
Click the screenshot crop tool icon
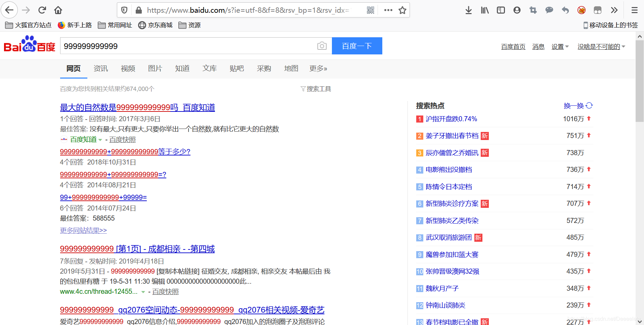click(x=533, y=10)
